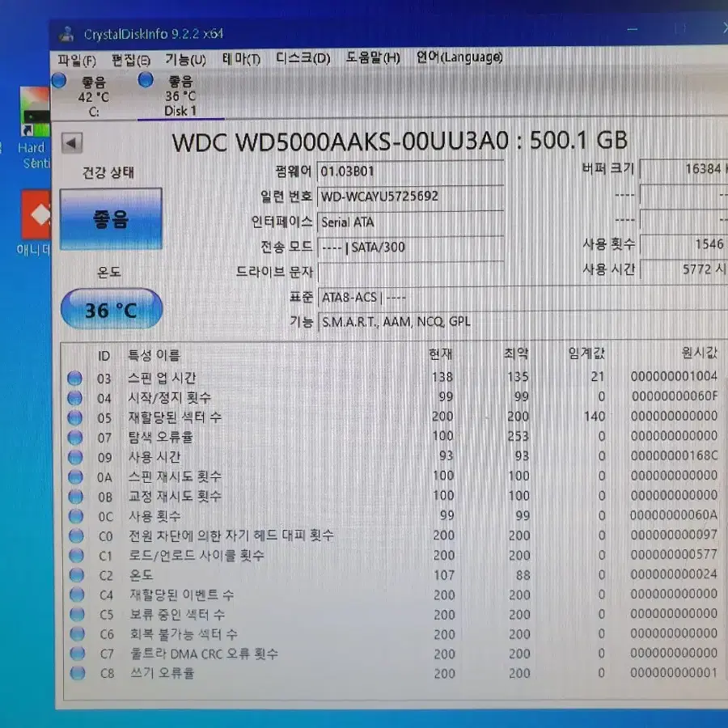
Task: Click the 36 °C temperature button
Action: pyautogui.click(x=112, y=310)
